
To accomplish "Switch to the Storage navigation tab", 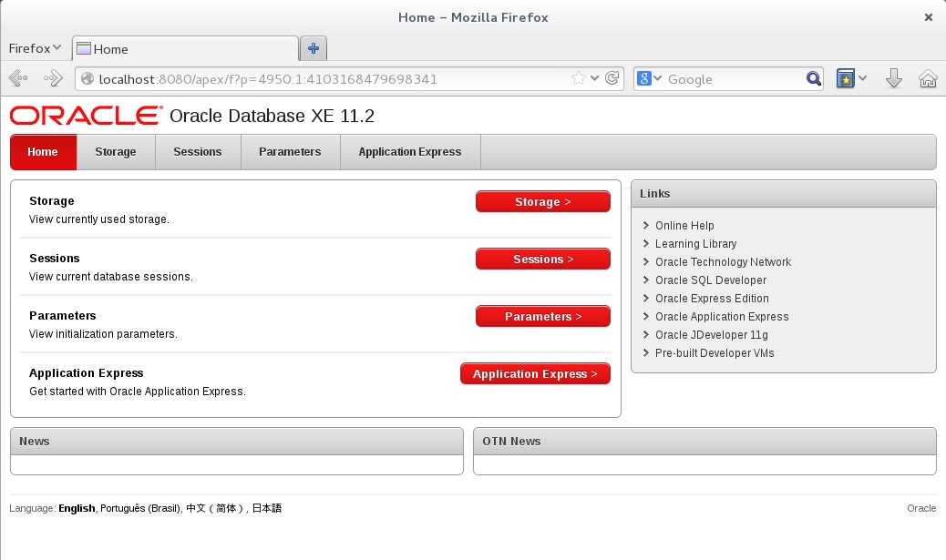I will point(116,152).
